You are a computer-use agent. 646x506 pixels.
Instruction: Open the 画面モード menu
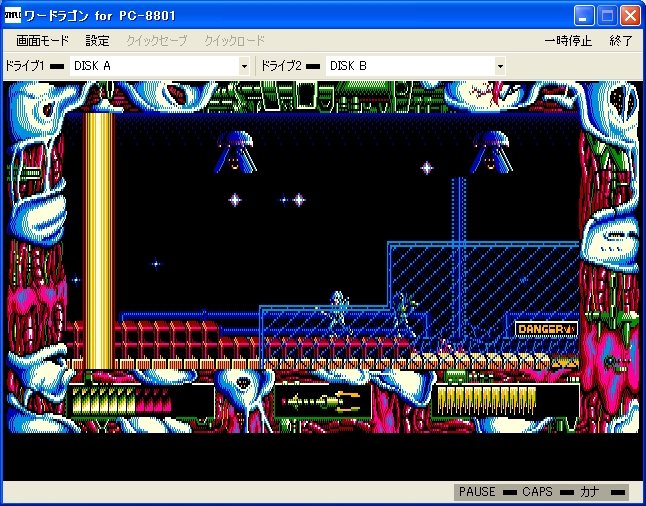pyautogui.click(x=42, y=41)
